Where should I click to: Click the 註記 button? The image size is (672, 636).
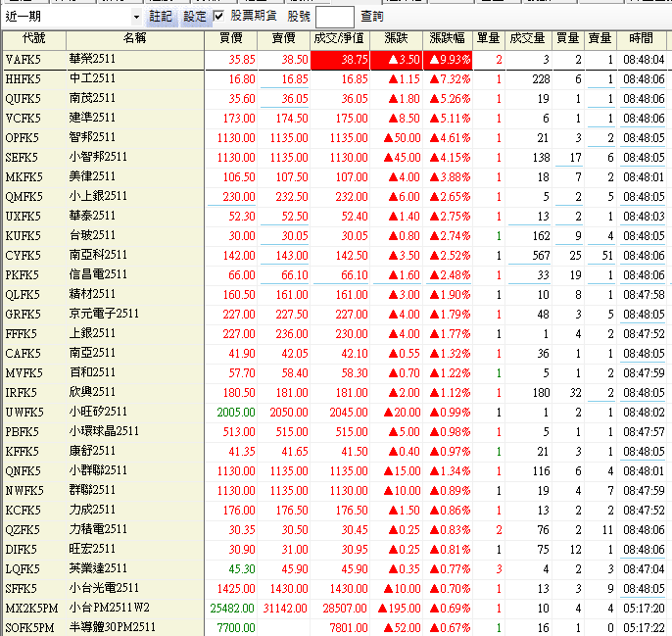(x=161, y=17)
